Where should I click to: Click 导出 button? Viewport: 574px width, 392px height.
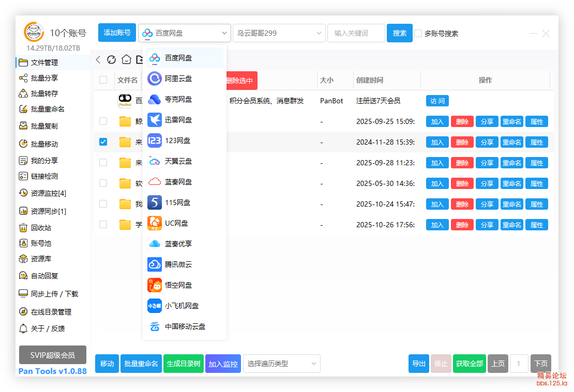coord(419,364)
